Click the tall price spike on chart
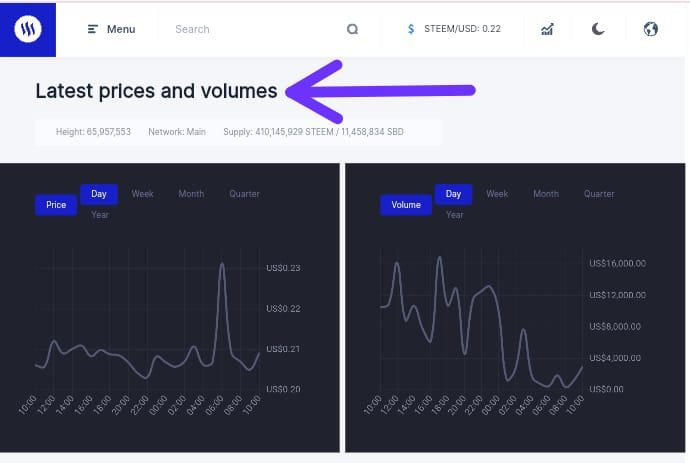The width and height of the screenshot is (690, 463). tap(222, 265)
